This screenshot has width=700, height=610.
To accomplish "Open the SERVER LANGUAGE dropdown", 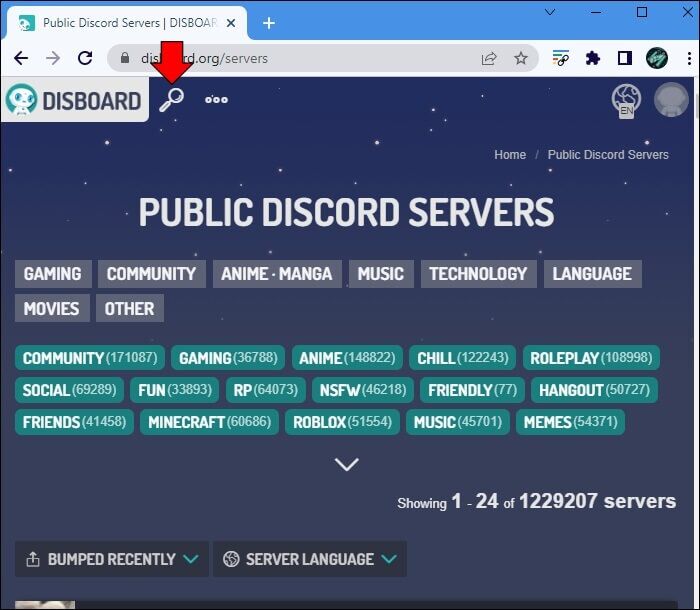I will pyautogui.click(x=309, y=559).
